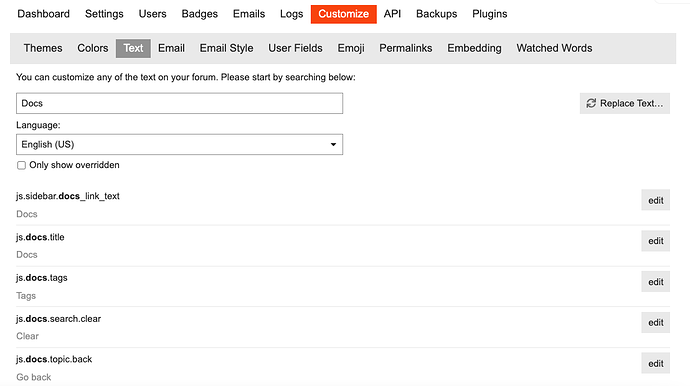Click the Tags value text
This screenshot has height=386, width=690.
pyautogui.click(x=26, y=296)
